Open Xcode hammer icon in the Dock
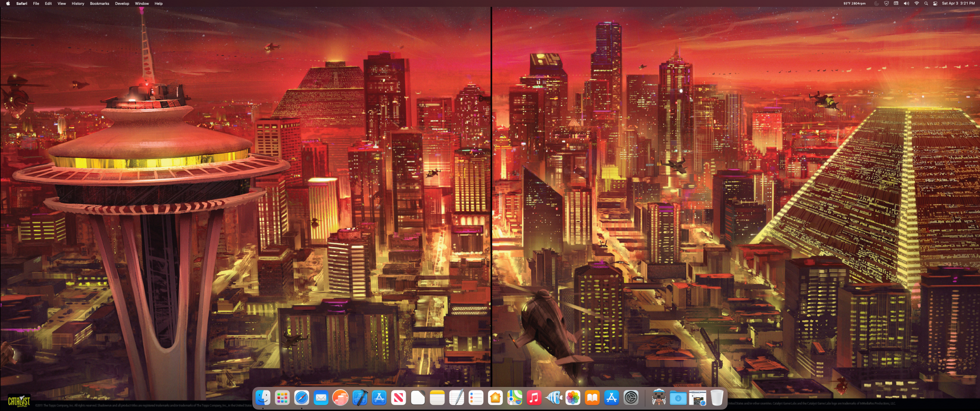Viewport: 980px width, 411px height. point(360,398)
